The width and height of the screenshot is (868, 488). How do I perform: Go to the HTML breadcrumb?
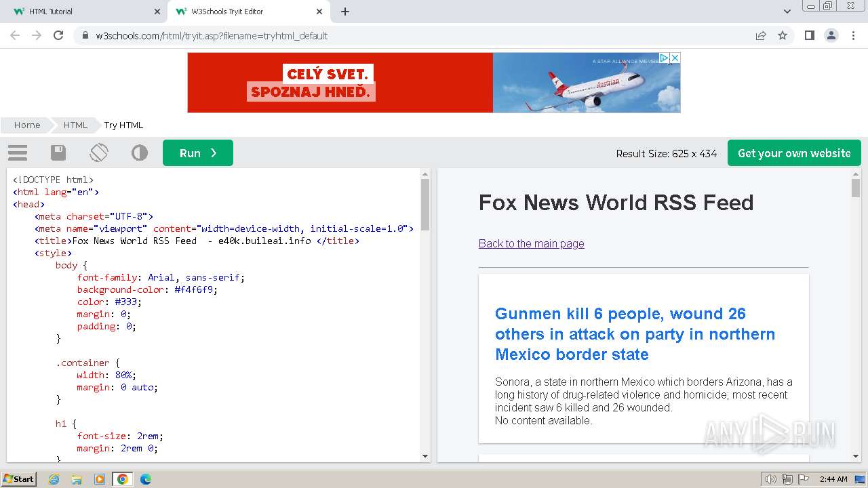(75, 125)
